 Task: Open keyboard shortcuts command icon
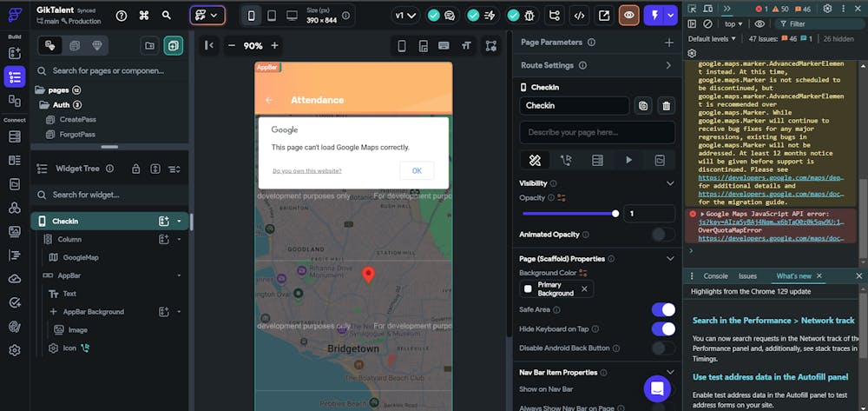144,16
